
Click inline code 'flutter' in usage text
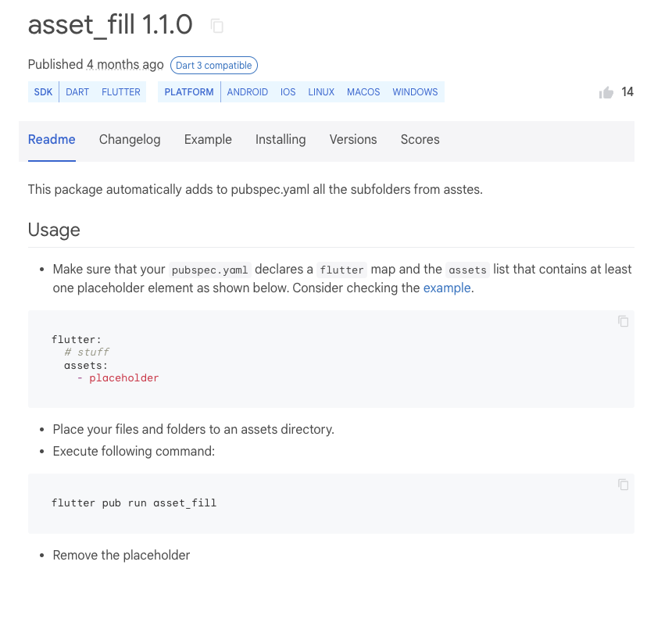(341, 270)
